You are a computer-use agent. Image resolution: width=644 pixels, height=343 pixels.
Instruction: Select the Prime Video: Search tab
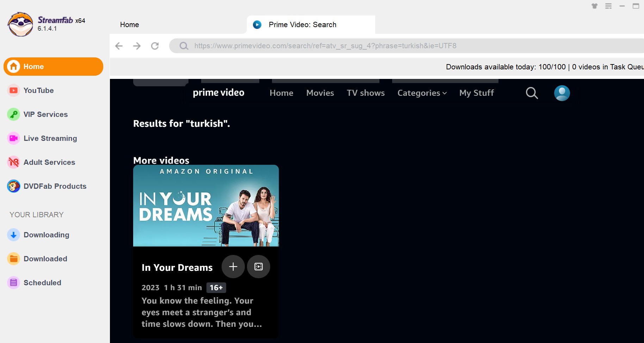click(x=311, y=25)
